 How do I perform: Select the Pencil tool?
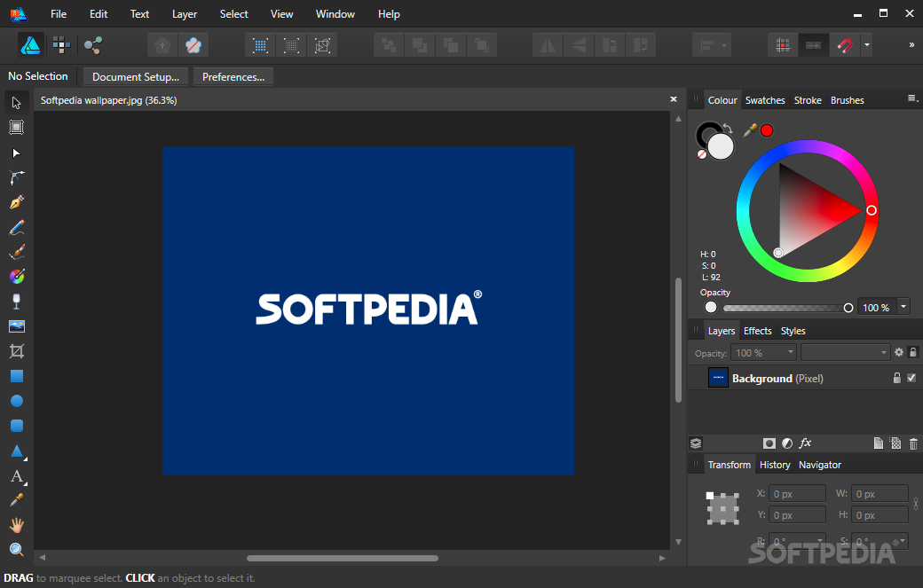[17, 228]
